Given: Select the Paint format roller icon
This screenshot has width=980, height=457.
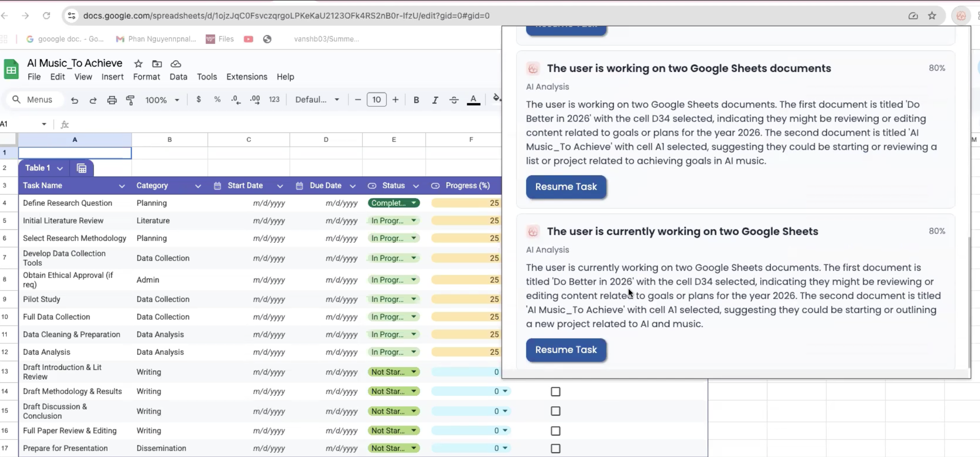Looking at the screenshot, I should pyautogui.click(x=130, y=100).
